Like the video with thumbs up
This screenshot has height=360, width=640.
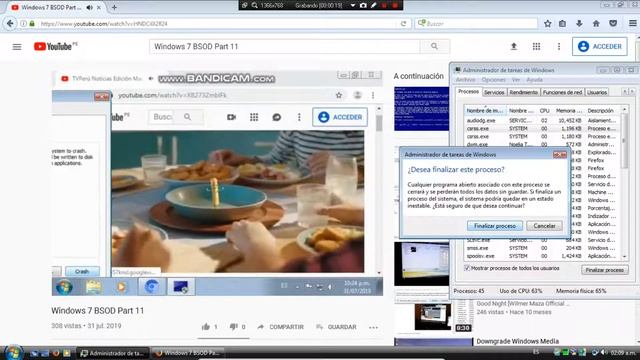click(206, 327)
